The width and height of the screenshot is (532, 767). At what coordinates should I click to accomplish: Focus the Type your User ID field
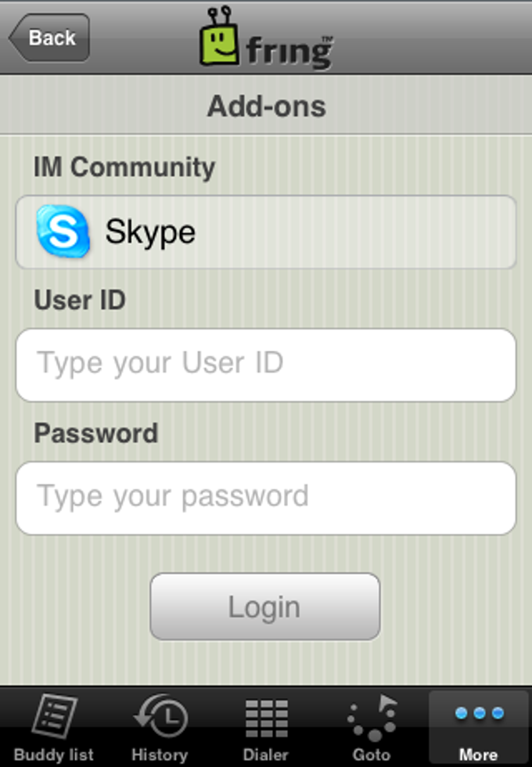pyautogui.click(x=266, y=365)
